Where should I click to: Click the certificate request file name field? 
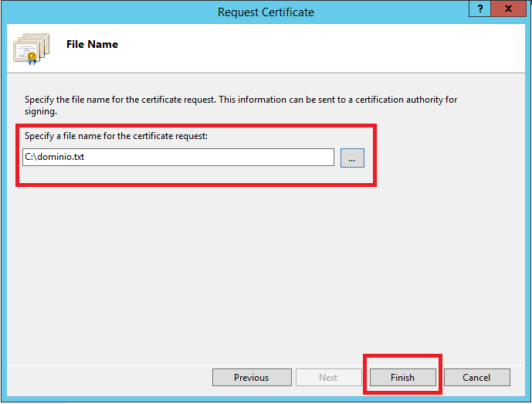pos(178,158)
